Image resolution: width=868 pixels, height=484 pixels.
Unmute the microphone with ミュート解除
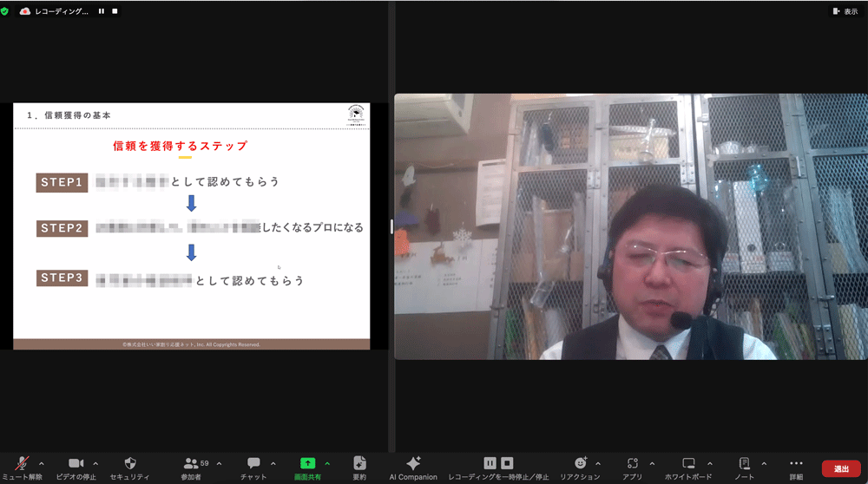click(x=23, y=464)
